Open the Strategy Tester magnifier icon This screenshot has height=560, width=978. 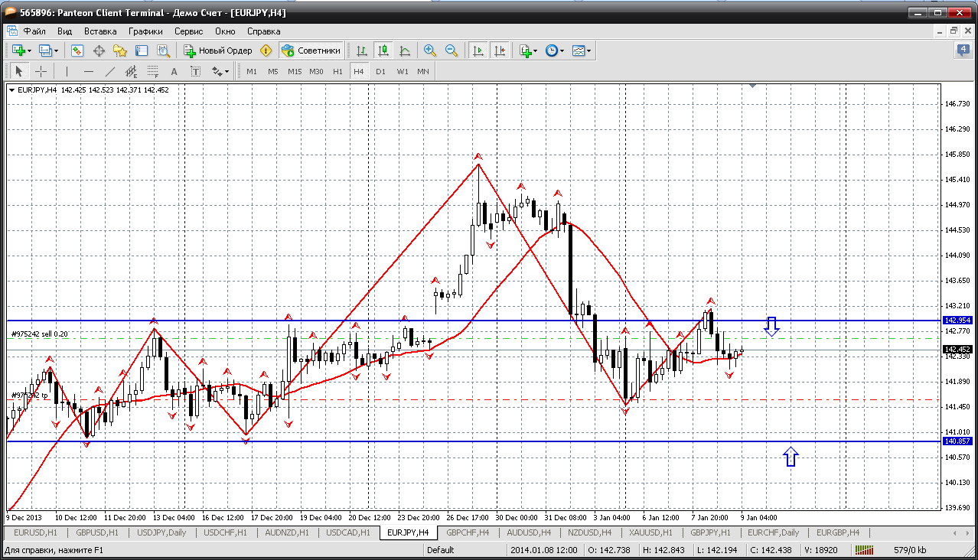163,50
